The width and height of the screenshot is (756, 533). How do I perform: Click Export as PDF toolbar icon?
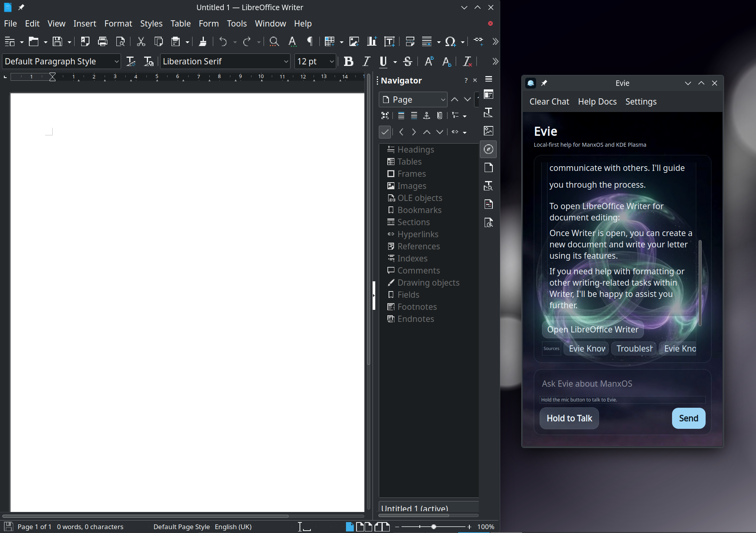(85, 41)
